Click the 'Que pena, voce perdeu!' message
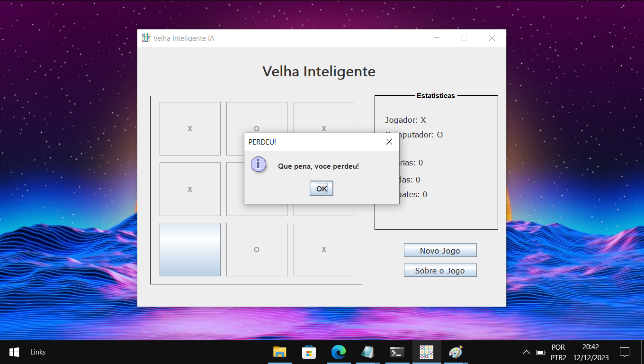644x364 pixels. 318,166
